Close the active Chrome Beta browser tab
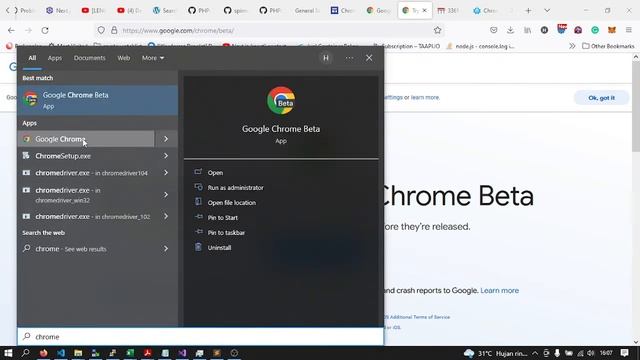The image size is (640, 360). pyautogui.click(x=424, y=11)
